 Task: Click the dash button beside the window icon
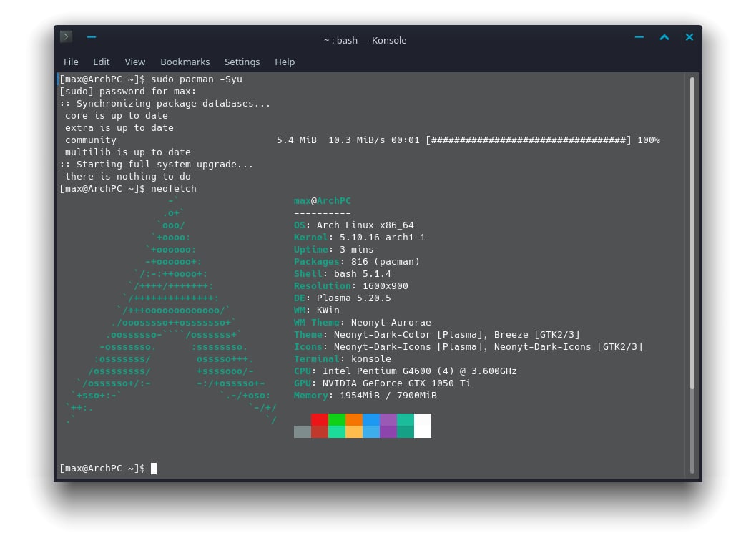[91, 36]
